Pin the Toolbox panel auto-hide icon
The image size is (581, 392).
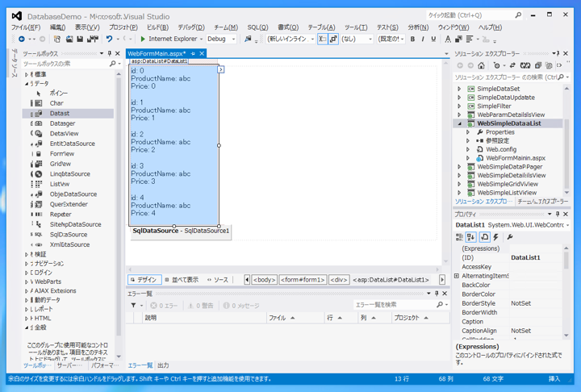pyautogui.click(x=110, y=54)
